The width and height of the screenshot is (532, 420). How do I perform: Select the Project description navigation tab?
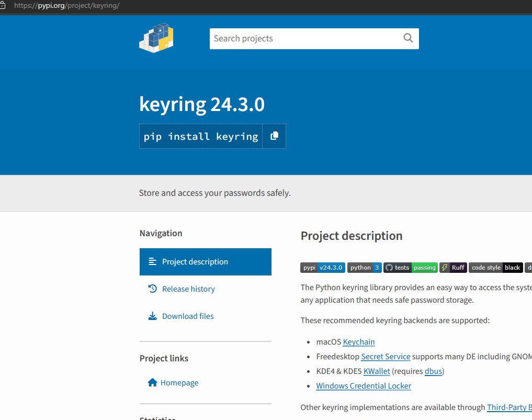(205, 262)
